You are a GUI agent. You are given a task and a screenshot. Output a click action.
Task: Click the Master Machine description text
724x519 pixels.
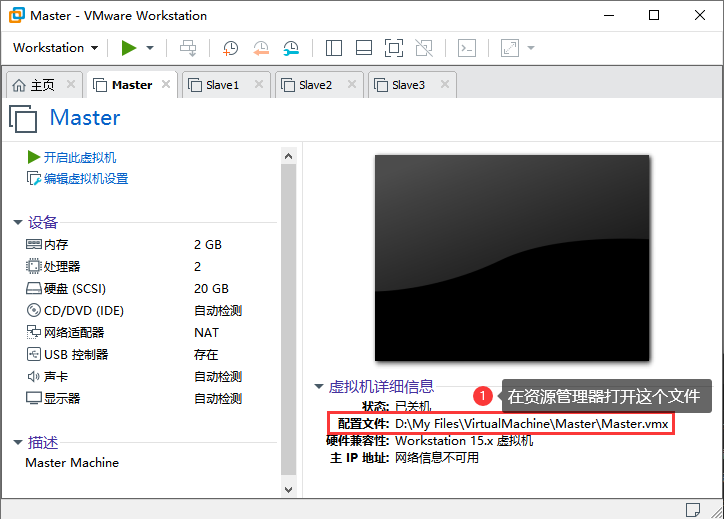[72, 463]
